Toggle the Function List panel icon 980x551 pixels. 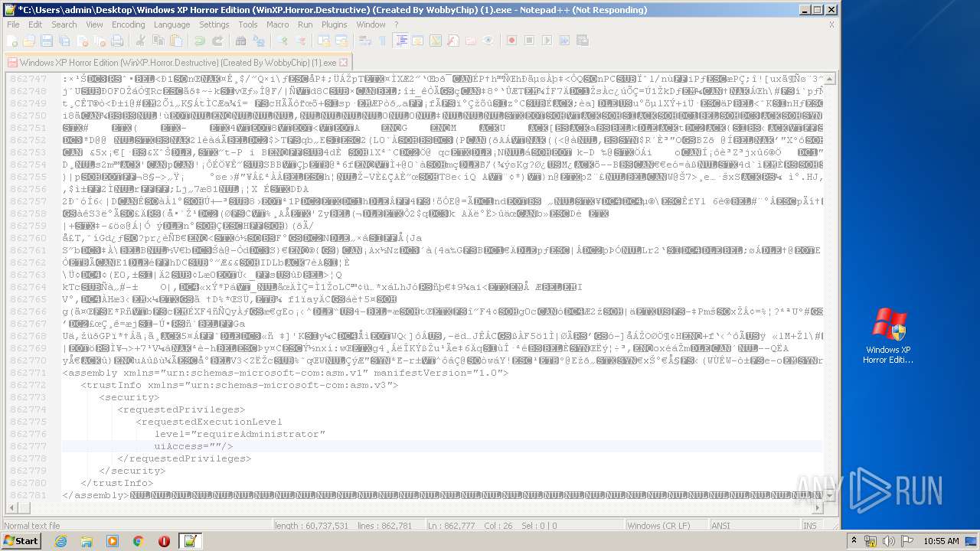click(x=453, y=41)
